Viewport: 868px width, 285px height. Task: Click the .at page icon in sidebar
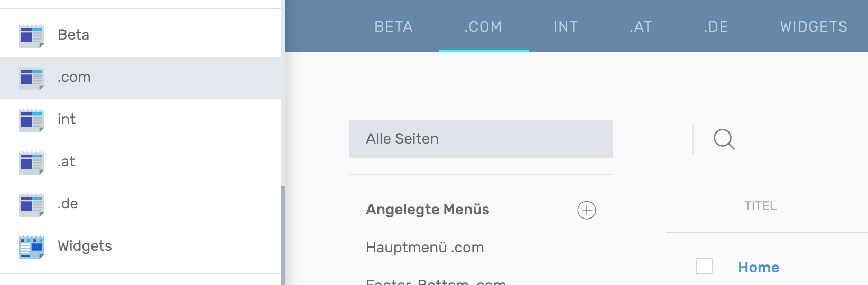pyautogui.click(x=31, y=163)
